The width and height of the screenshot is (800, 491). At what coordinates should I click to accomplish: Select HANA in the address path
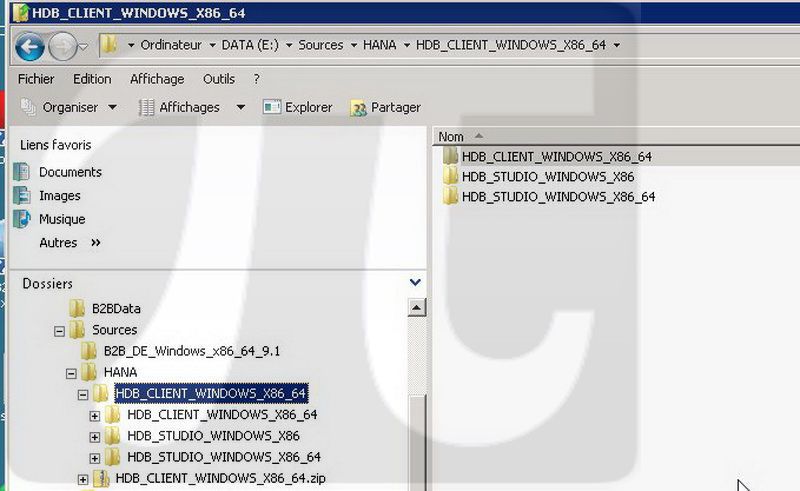pyautogui.click(x=380, y=45)
